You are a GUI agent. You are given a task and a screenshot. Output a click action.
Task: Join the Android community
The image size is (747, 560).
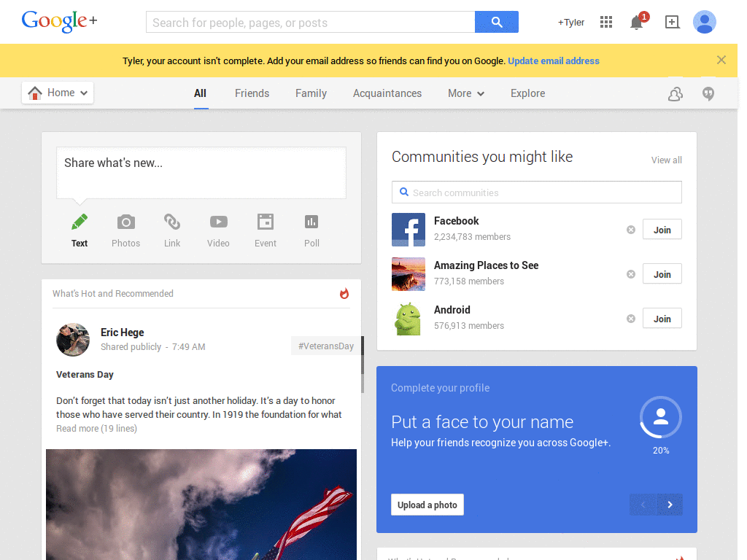tap(662, 319)
